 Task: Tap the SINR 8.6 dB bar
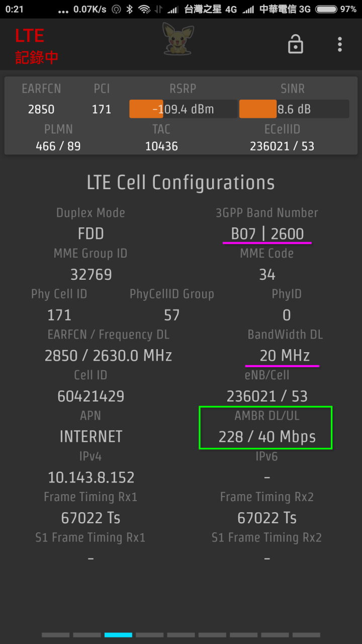[x=294, y=109]
